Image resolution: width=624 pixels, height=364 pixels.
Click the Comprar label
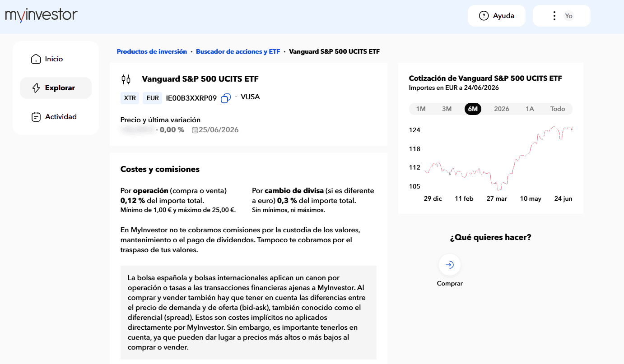[450, 284]
